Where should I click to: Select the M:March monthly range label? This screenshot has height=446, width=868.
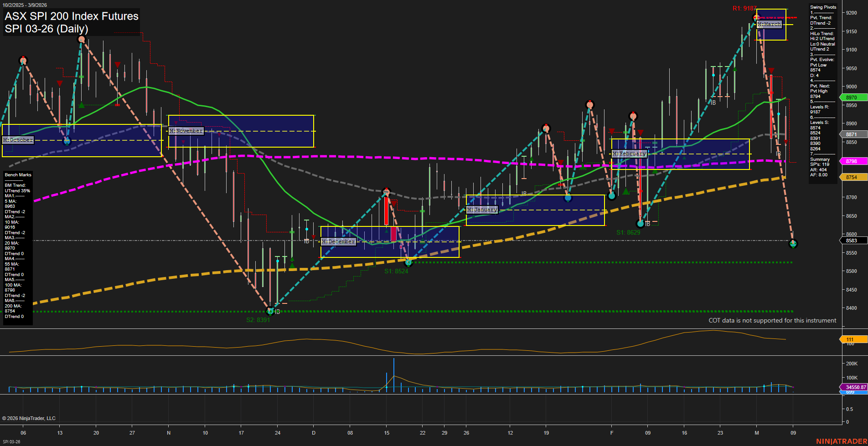coord(769,24)
